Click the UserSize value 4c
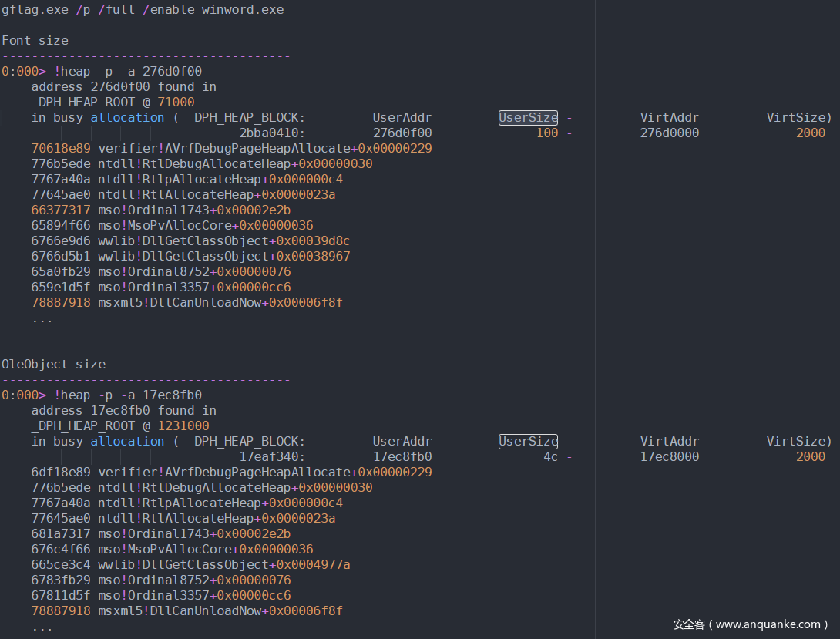The width and height of the screenshot is (840, 639). [550, 456]
